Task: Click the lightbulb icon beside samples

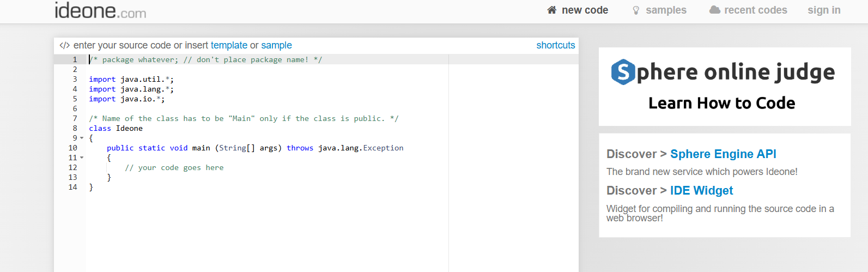Action: pyautogui.click(x=636, y=10)
